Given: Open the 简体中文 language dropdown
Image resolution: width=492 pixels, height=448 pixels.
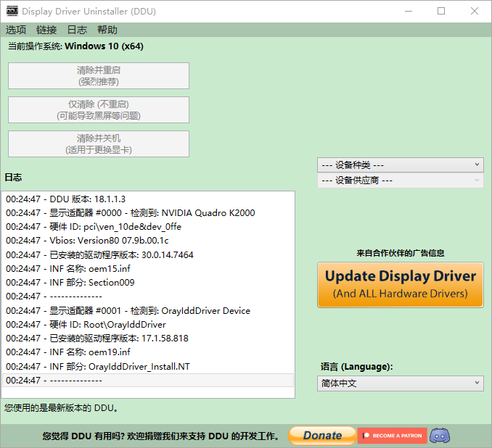Looking at the screenshot, I should click(x=401, y=383).
